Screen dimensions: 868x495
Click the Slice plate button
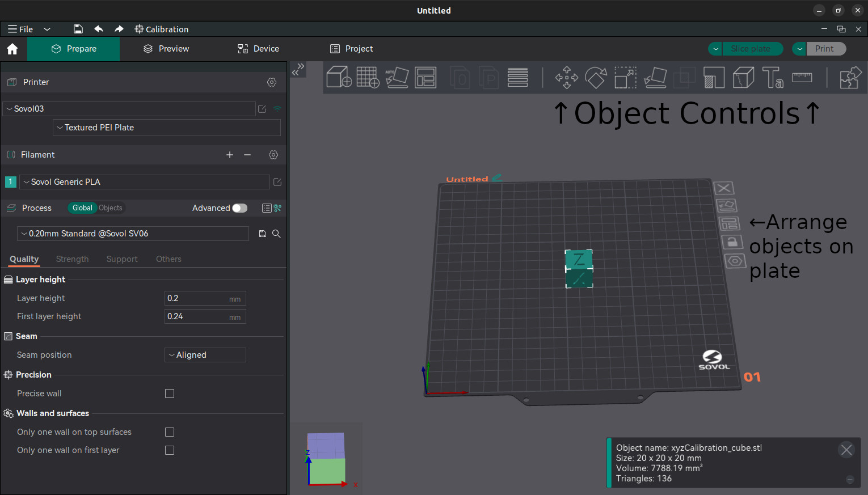point(750,49)
